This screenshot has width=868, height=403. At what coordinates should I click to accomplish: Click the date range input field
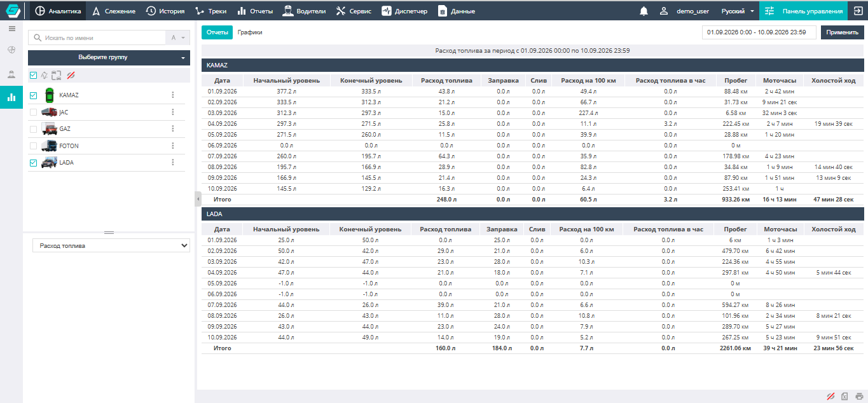point(759,32)
